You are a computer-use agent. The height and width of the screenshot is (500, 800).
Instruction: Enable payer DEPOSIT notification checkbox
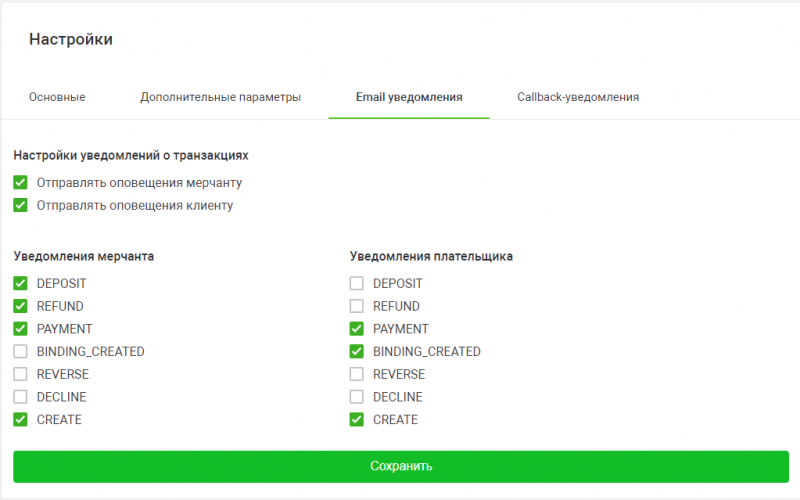click(357, 283)
